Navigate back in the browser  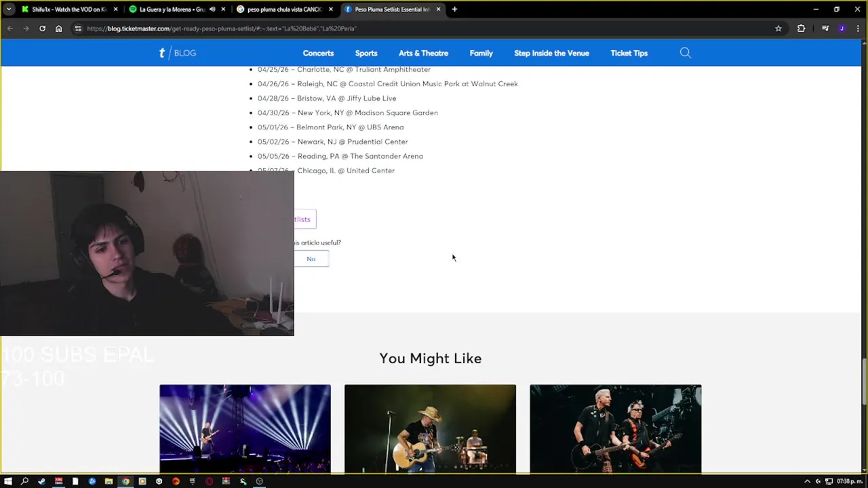click(9, 28)
